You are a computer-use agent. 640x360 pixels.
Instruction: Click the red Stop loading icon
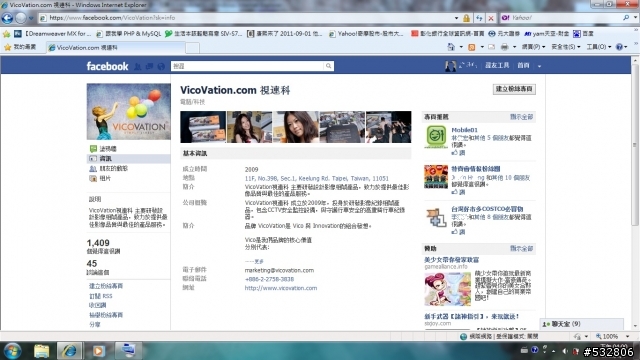(x=491, y=18)
